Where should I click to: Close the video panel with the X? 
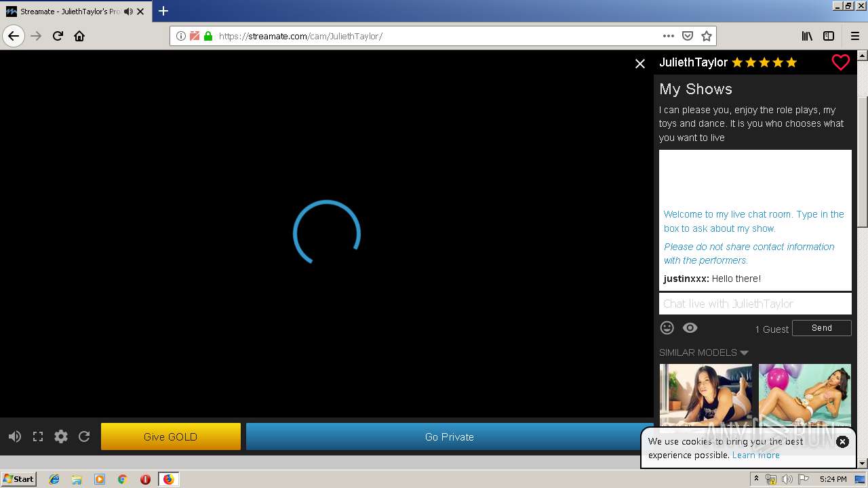point(639,63)
